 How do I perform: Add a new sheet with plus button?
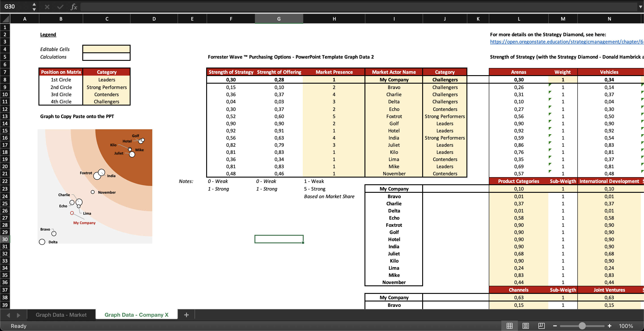click(x=186, y=315)
